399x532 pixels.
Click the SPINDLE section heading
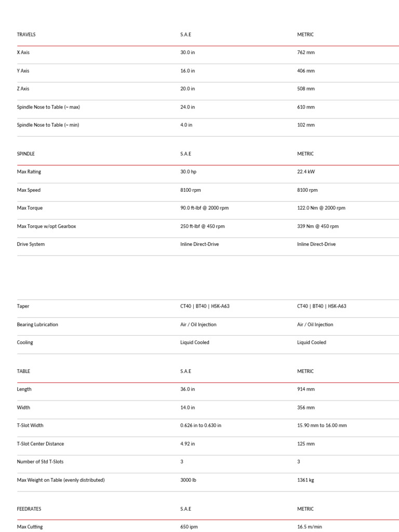coord(25,154)
